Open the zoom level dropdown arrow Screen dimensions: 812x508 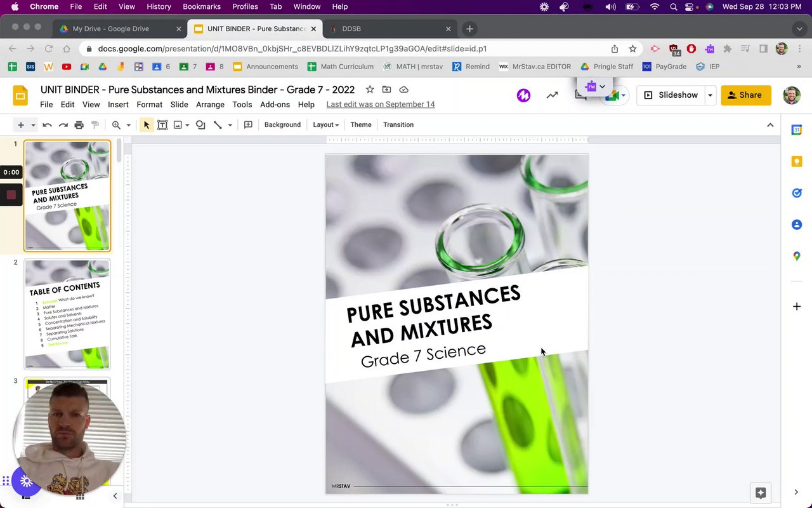(x=128, y=125)
